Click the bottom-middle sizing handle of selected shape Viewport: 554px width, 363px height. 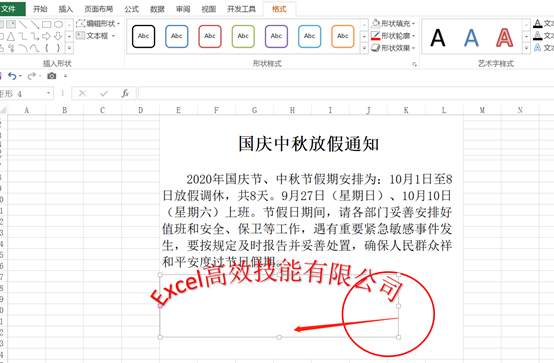(279, 337)
